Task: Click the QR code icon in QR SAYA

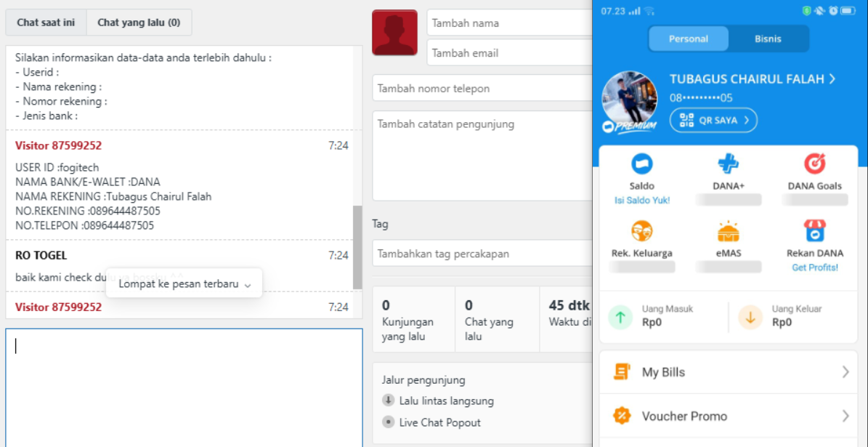Action: (686, 120)
